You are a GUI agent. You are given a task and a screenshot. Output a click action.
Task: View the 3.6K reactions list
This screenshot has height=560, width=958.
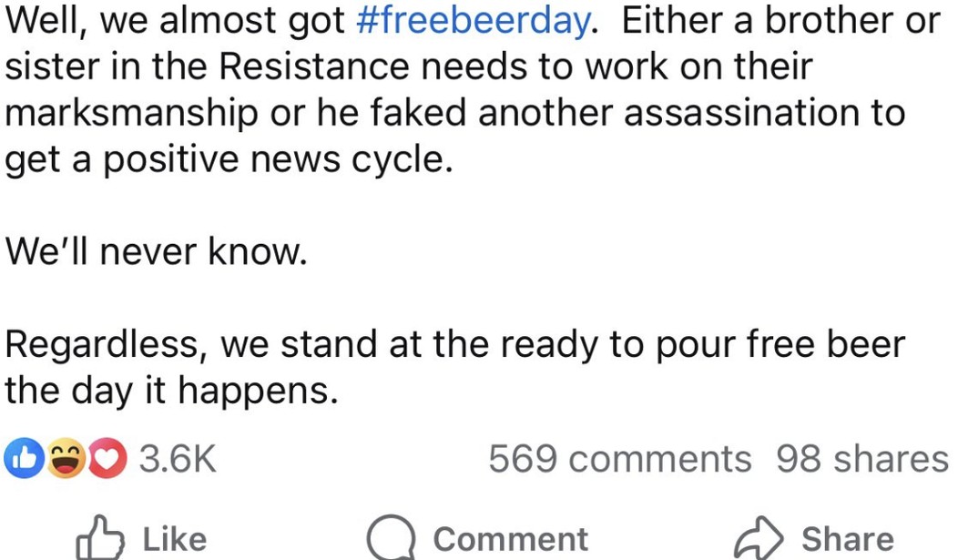[178, 459]
